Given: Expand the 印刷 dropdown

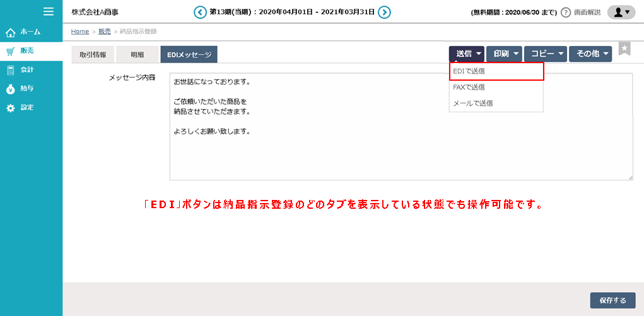Looking at the screenshot, I should pos(503,54).
